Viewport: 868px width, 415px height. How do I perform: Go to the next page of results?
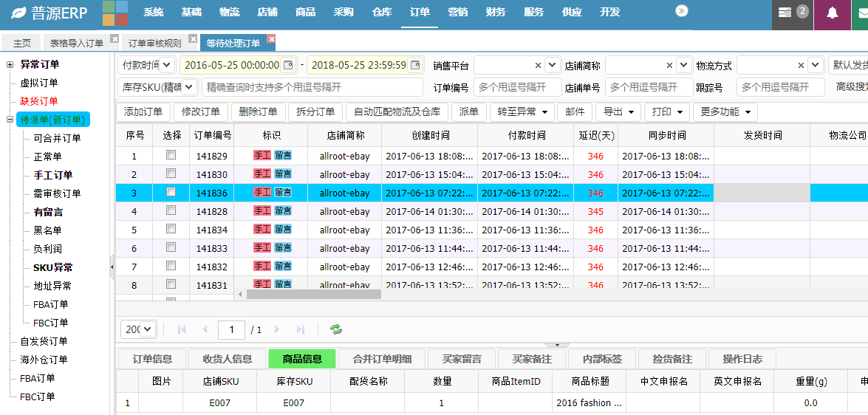pyautogui.click(x=277, y=329)
